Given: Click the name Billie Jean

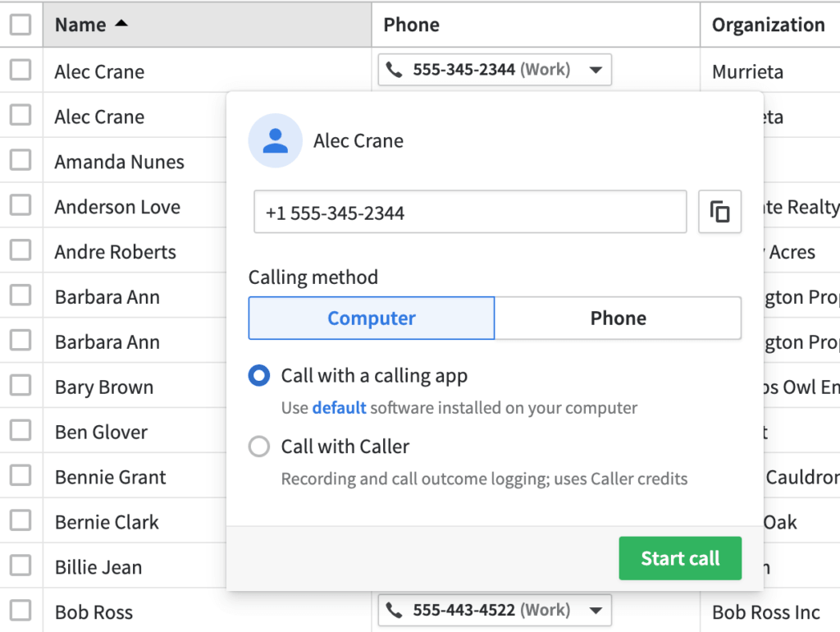Looking at the screenshot, I should 98,567.
